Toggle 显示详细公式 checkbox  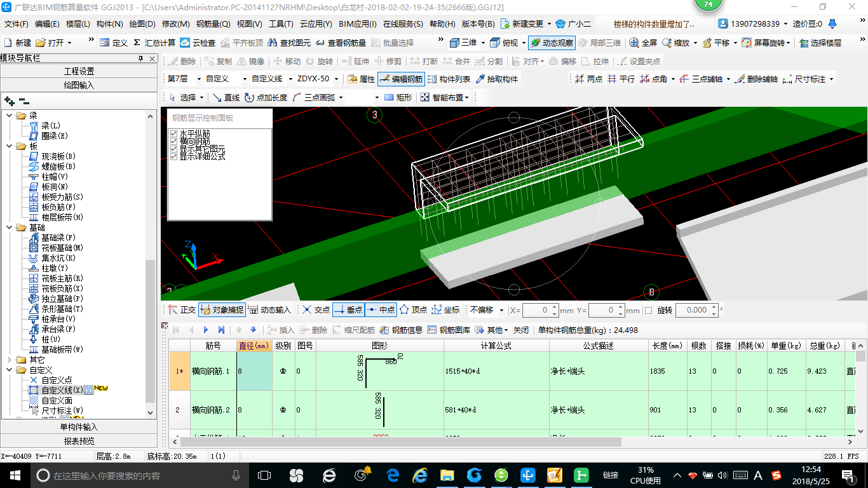pos(173,156)
